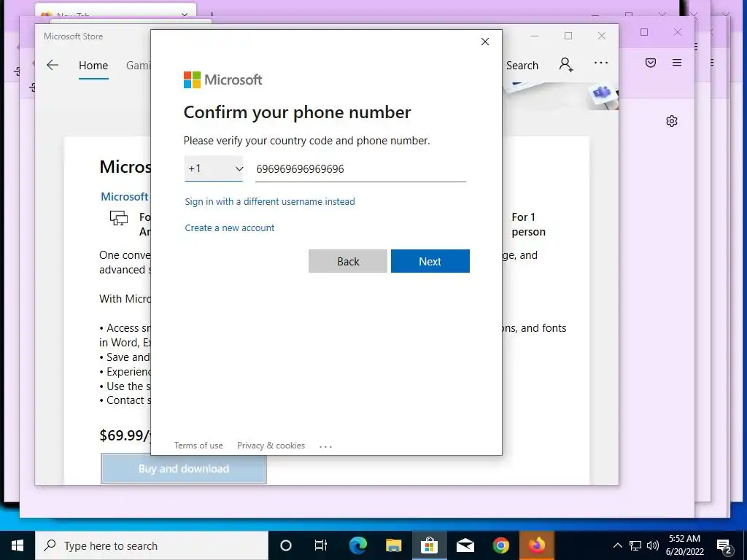Click the $69.99 price text

[125, 435]
